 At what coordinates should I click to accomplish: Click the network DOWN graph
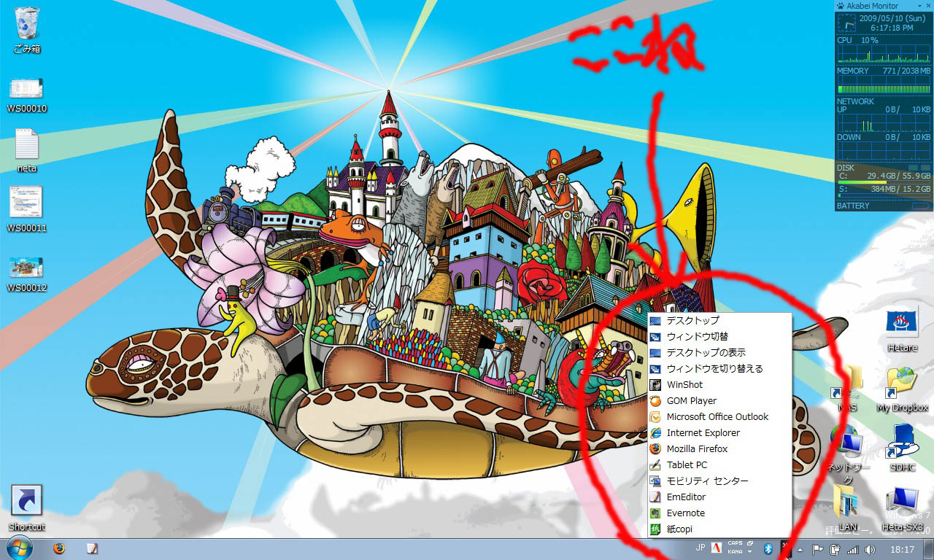click(x=884, y=152)
